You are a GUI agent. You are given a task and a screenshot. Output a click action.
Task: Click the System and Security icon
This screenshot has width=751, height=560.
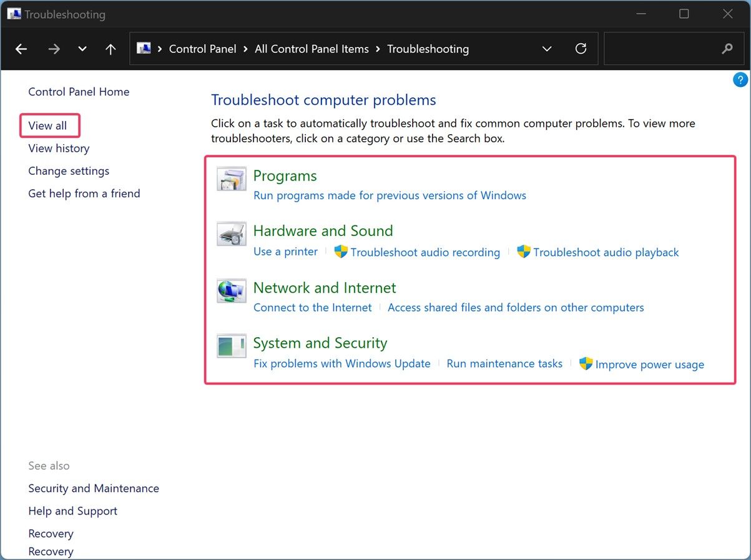pos(231,346)
